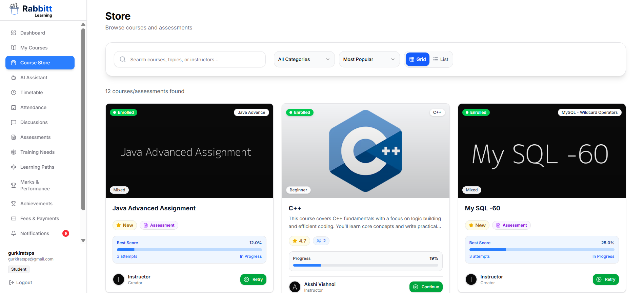Screen dimensions: 644x293
Task: Open Learning Paths menu item
Action: [37, 167]
